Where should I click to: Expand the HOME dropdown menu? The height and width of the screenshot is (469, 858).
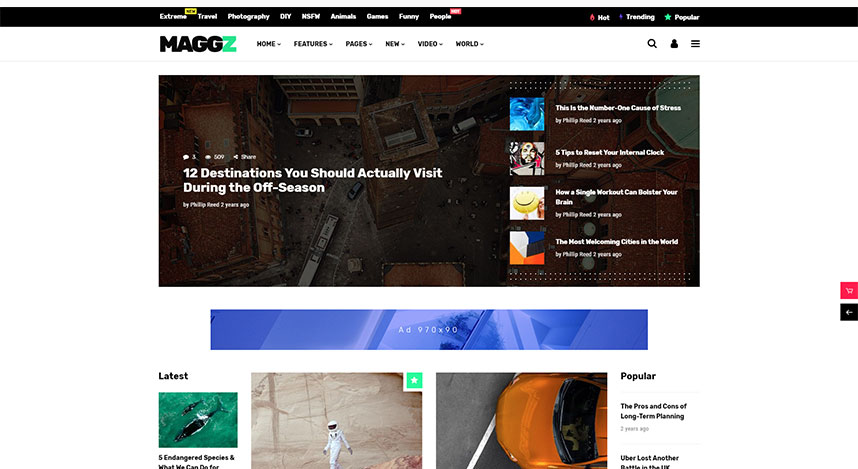point(269,44)
